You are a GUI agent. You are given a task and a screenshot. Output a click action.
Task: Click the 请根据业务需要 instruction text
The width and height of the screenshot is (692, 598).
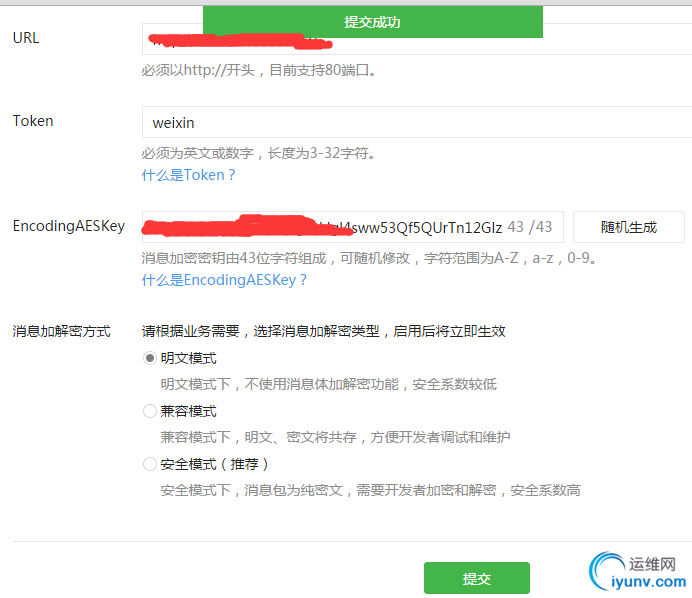point(323,331)
